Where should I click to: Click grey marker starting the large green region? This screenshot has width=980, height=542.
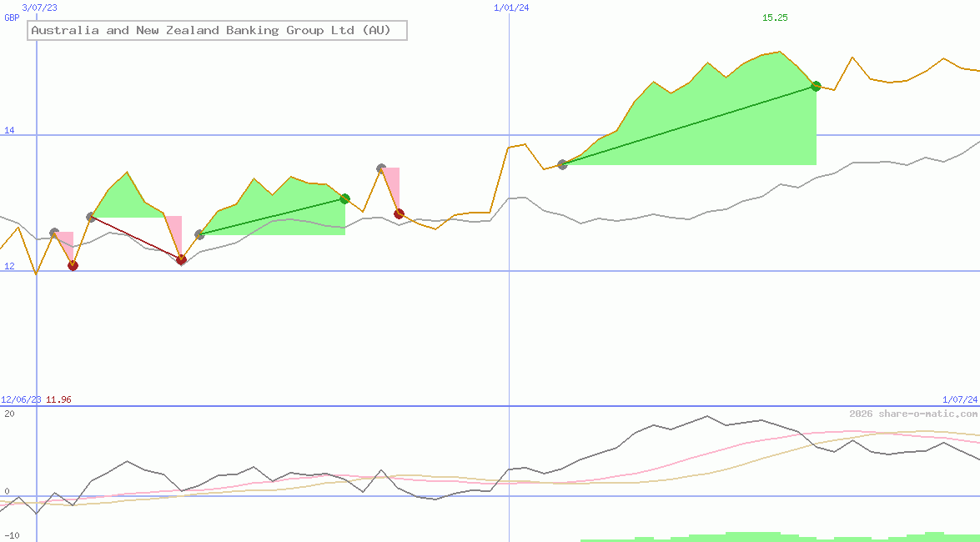coord(562,164)
